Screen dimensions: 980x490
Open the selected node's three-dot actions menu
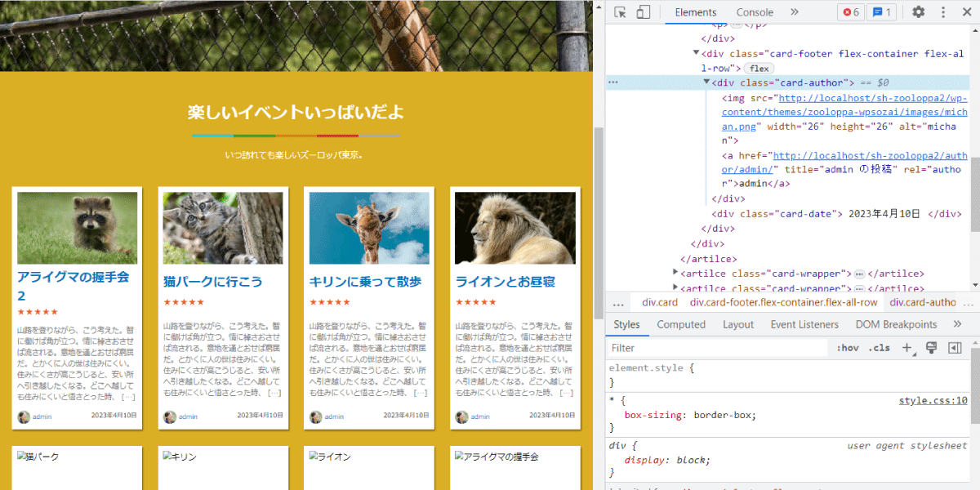pos(613,82)
